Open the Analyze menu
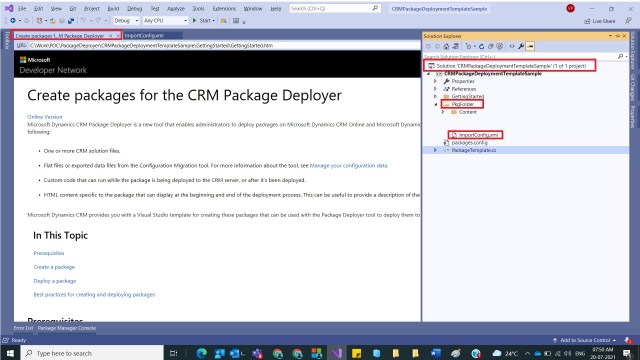This screenshot has height=360, width=640. tap(176, 9)
